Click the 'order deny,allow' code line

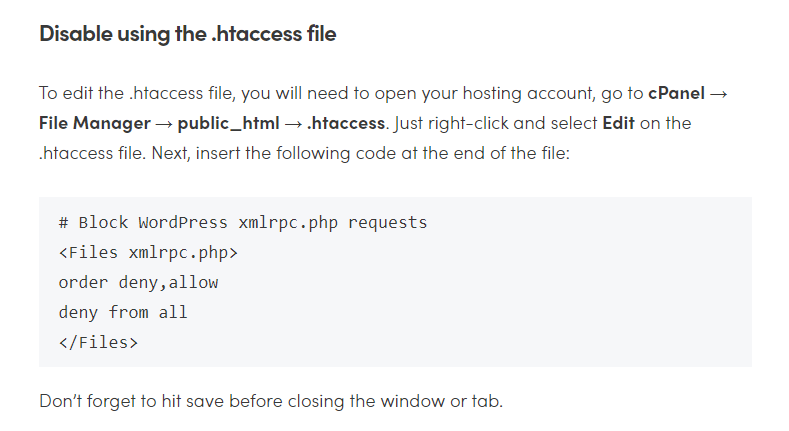pyautogui.click(x=138, y=282)
